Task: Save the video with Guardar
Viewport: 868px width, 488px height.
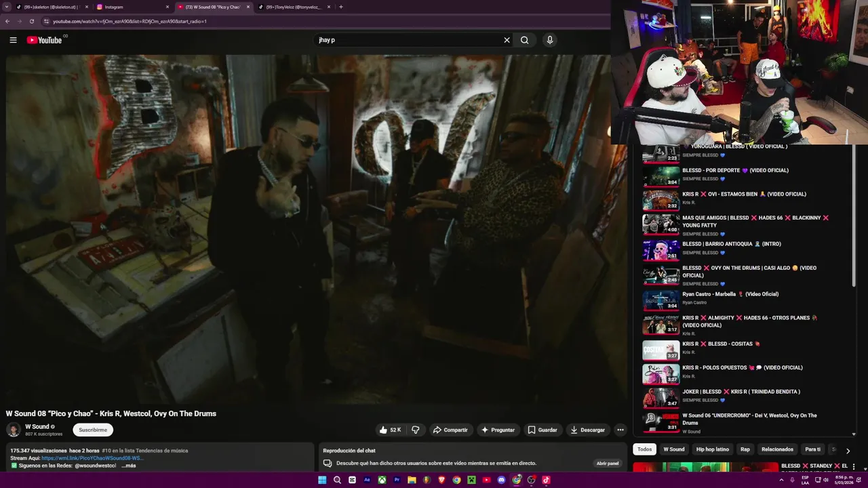Action: coord(542,430)
